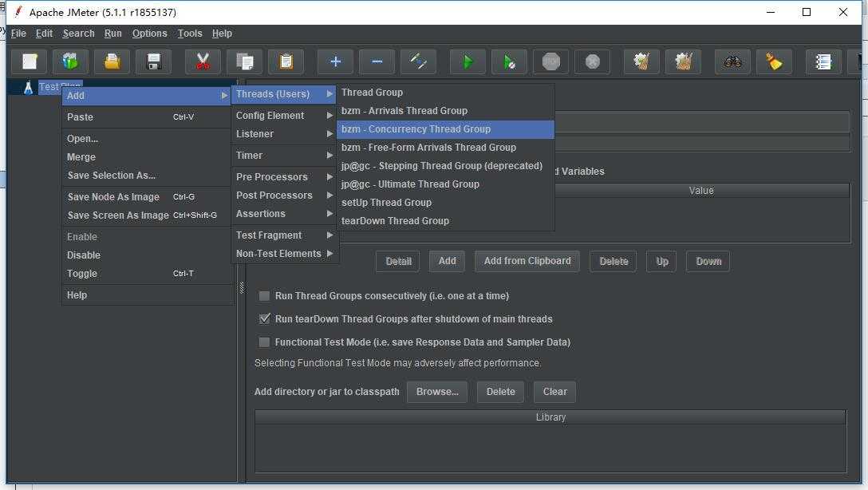Click the Copy toolbar icon
868x490 pixels.
pos(244,61)
